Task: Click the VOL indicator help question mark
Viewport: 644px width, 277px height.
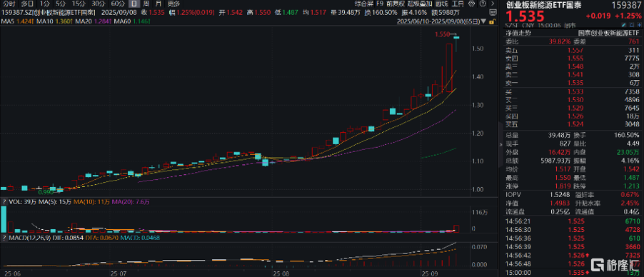Action: [x=4, y=202]
